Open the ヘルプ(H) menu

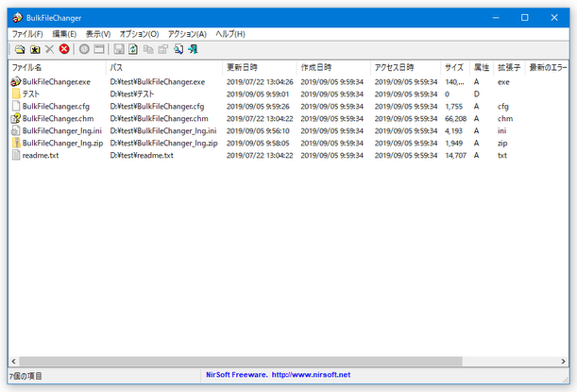[230, 34]
